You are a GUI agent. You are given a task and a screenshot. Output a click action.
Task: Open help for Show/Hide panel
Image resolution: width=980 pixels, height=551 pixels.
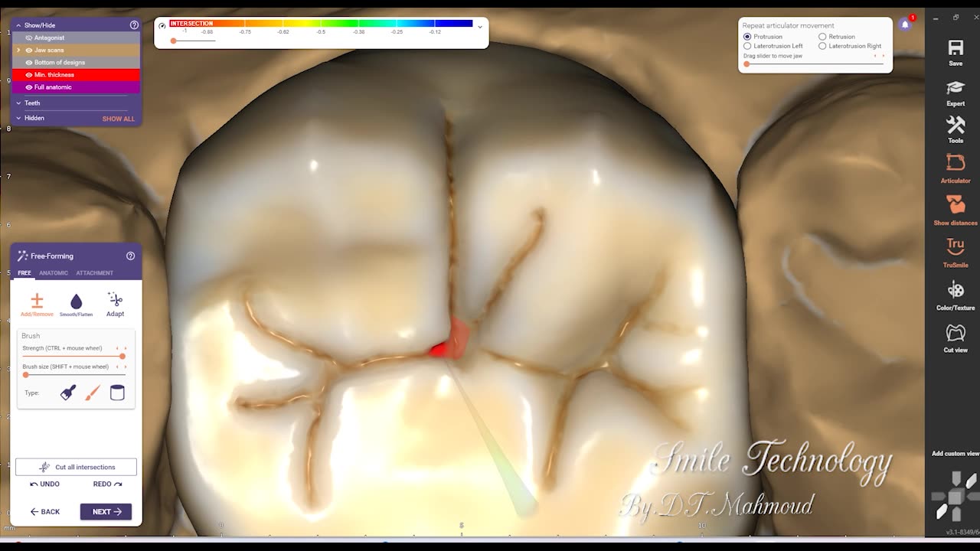point(134,25)
